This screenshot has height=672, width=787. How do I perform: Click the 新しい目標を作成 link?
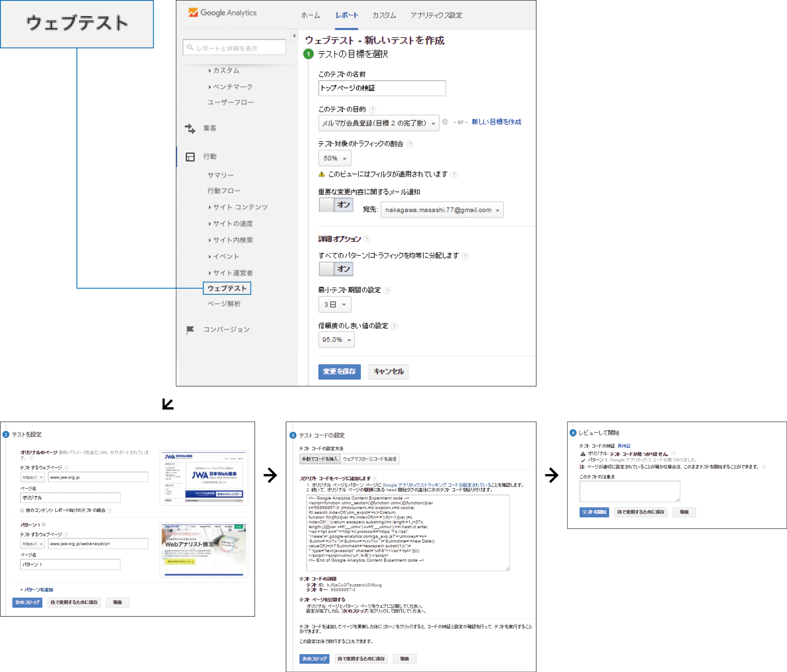coord(496,122)
